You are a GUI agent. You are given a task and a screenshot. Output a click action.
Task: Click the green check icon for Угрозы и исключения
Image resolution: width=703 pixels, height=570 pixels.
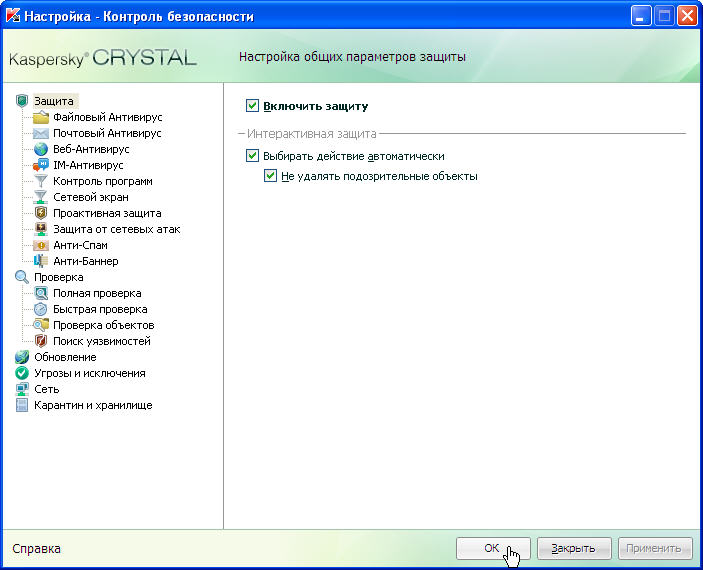(22, 373)
